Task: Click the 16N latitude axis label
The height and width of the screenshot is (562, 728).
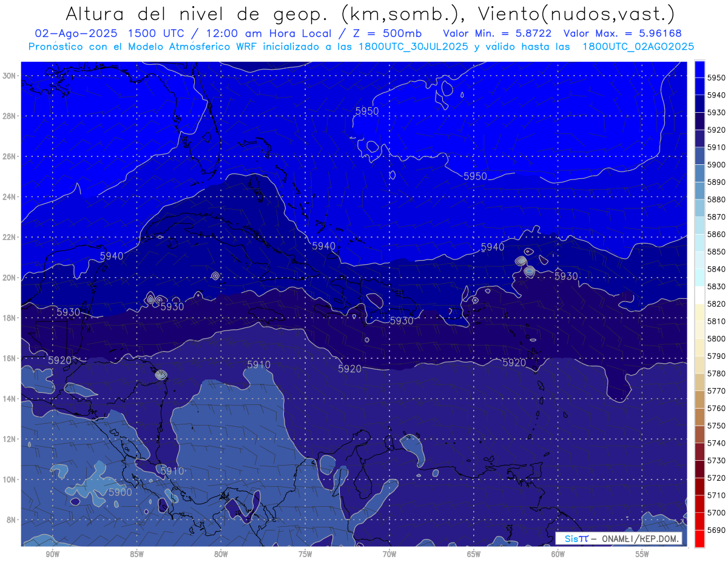Action: pos(9,358)
